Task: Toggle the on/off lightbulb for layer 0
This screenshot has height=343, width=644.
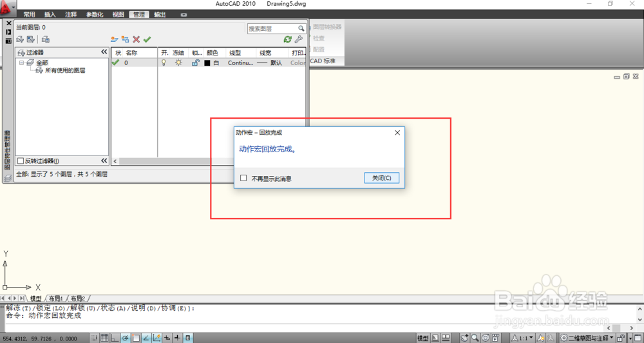Action: pyautogui.click(x=164, y=63)
